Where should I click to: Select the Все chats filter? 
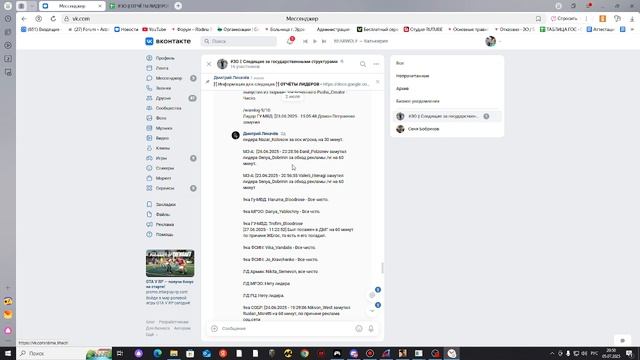400,63
